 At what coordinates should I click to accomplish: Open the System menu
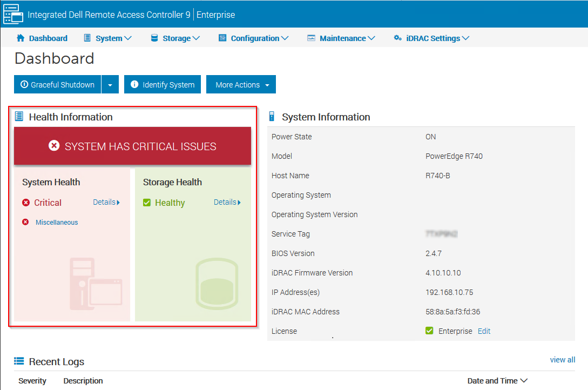tap(108, 38)
